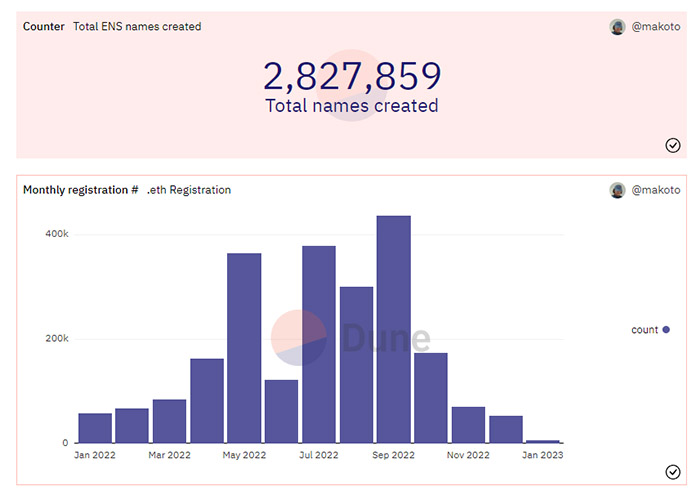The height and width of the screenshot is (495, 700).
Task: Select the 2,827,859 total names counter value
Action: click(351, 77)
